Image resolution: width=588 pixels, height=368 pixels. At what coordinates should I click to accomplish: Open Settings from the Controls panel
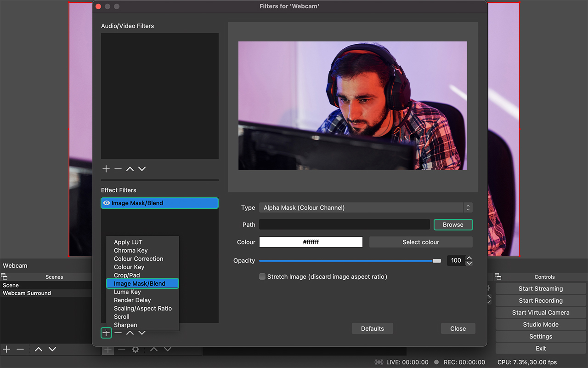(x=541, y=336)
